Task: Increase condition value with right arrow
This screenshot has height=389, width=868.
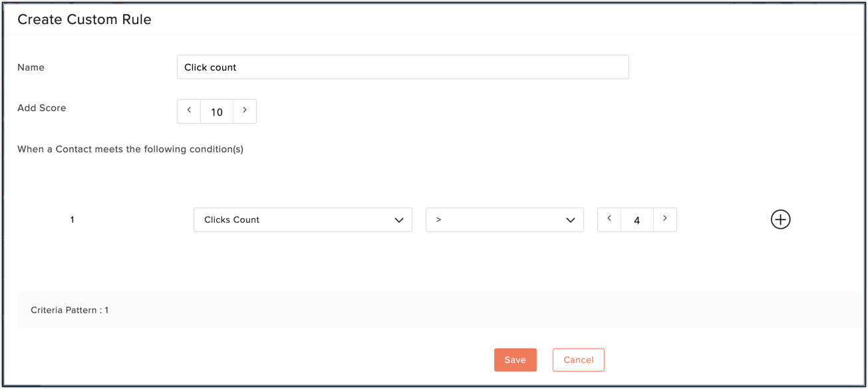Action: pos(665,219)
